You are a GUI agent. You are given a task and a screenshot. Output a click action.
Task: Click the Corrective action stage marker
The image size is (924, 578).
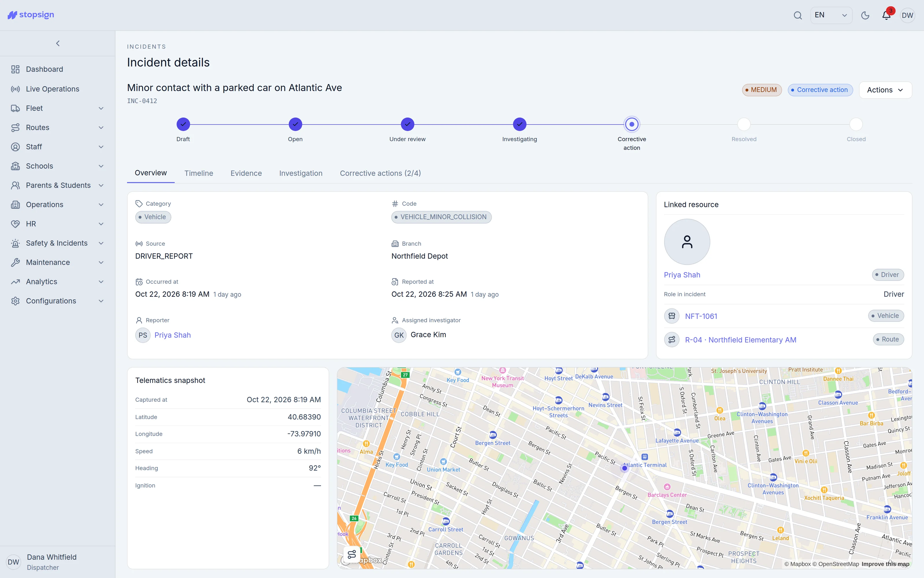coord(632,124)
